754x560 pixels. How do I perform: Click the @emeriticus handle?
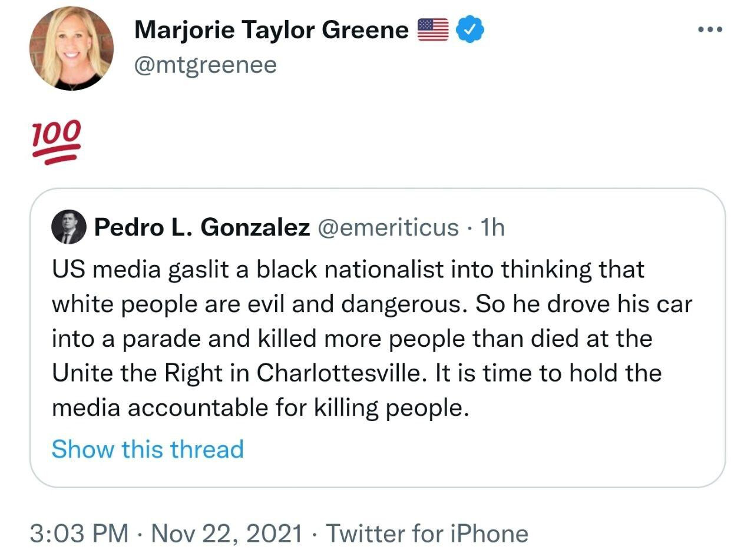point(388,227)
